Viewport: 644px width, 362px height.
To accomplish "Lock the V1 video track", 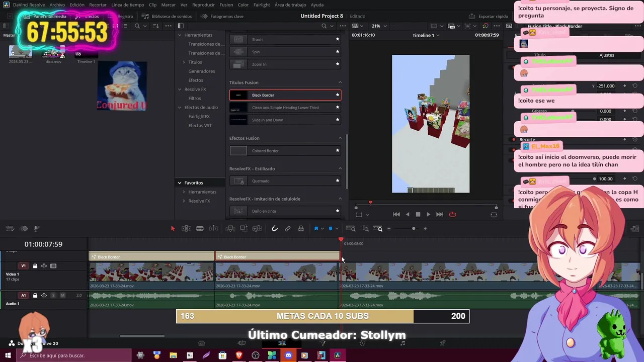I will point(35,266).
